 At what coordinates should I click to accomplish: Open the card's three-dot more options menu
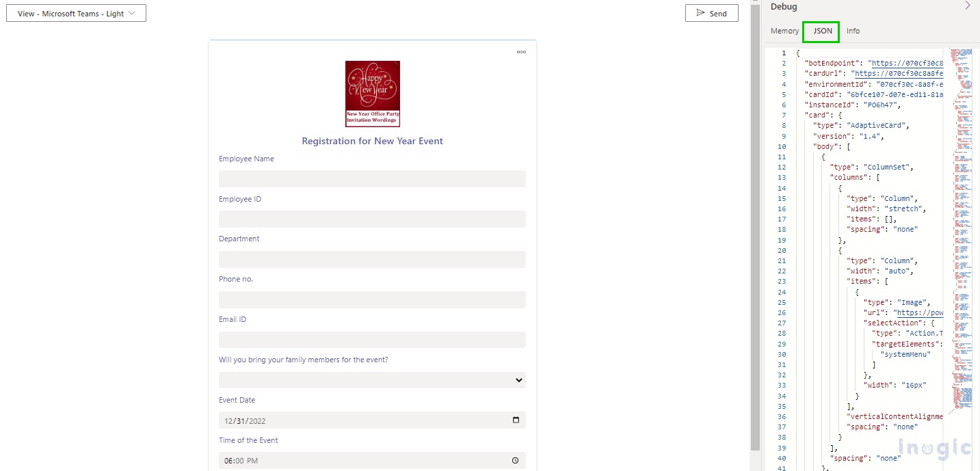tap(521, 52)
